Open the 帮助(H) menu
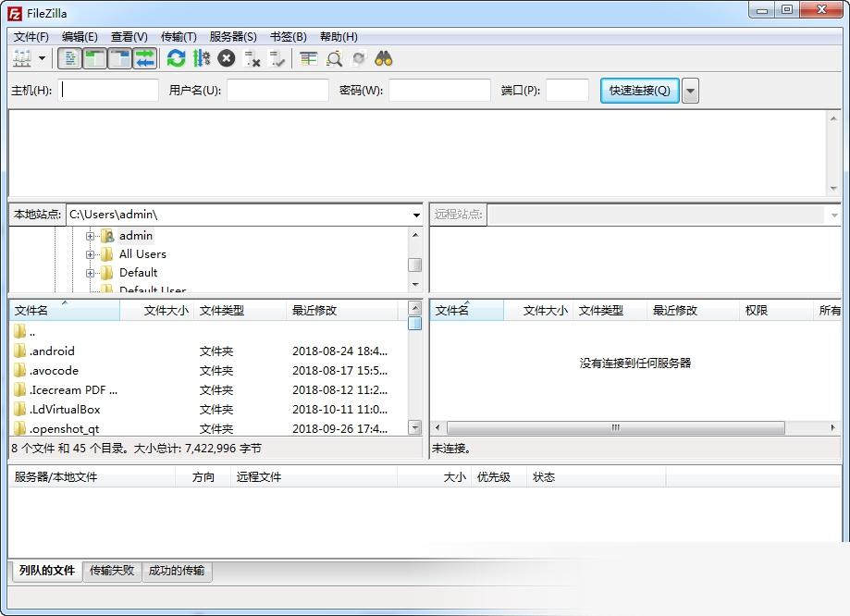The height and width of the screenshot is (616, 850). 339,36
